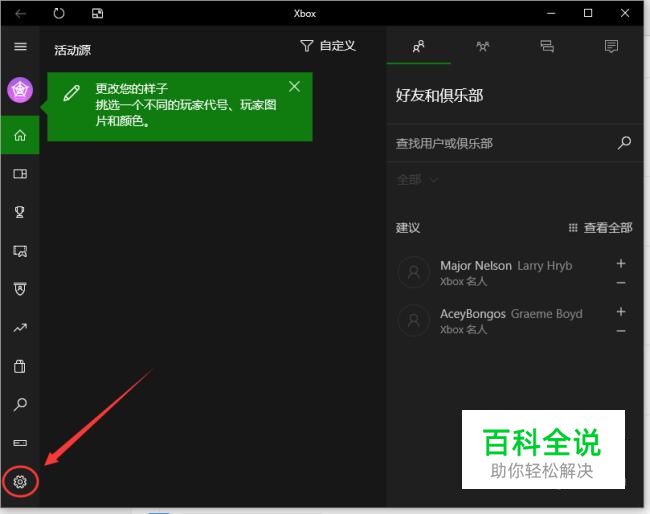650x514 pixels.
Task: Click Major Nelson's avatar picture
Action: point(414,272)
